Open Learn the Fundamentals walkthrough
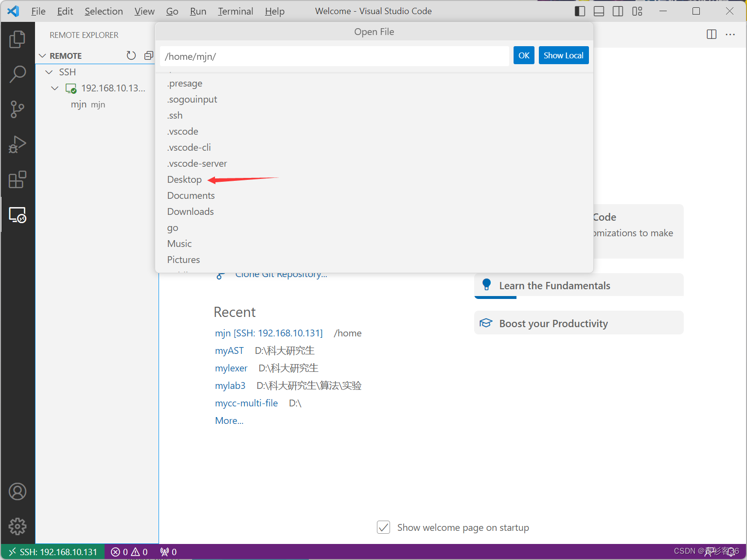Image resolution: width=747 pixels, height=560 pixels. (x=579, y=285)
